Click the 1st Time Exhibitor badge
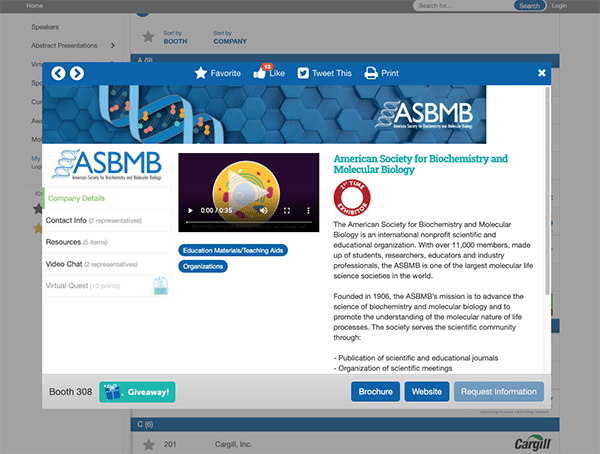The height and width of the screenshot is (454, 600). (x=352, y=198)
